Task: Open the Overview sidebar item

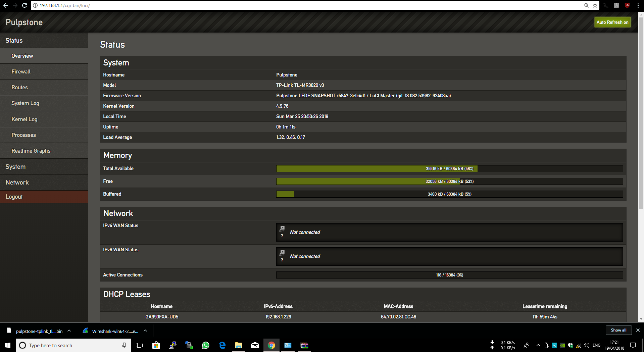Action: (44, 56)
